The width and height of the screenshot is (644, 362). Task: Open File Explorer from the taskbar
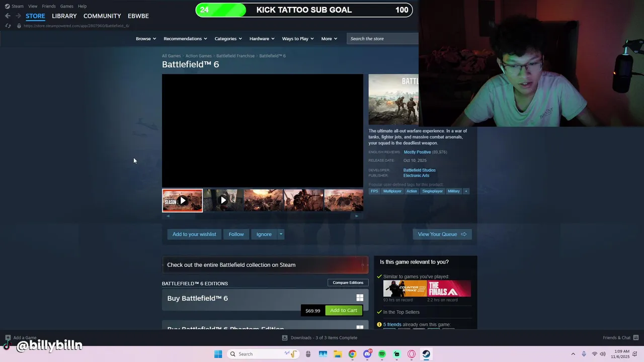[338, 354]
